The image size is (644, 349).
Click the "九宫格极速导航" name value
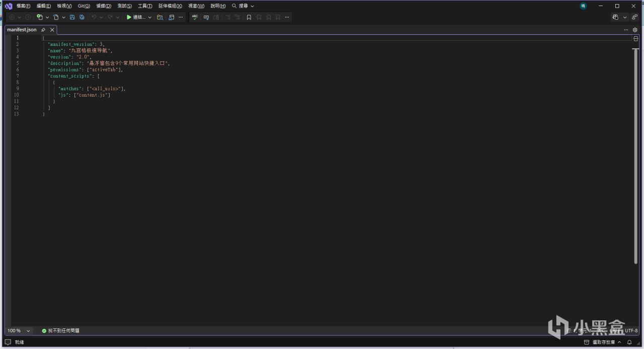pyautogui.click(x=89, y=51)
